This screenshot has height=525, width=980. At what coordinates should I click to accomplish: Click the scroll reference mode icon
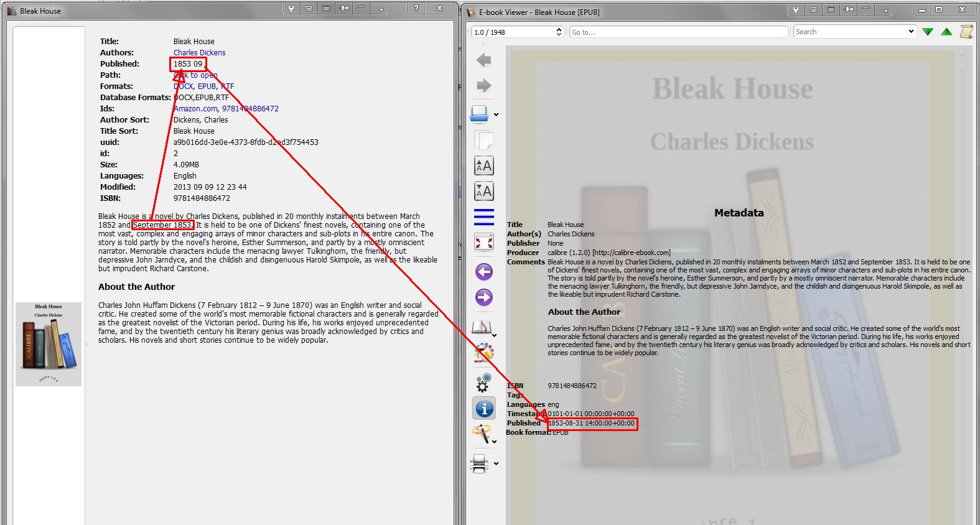click(x=966, y=32)
